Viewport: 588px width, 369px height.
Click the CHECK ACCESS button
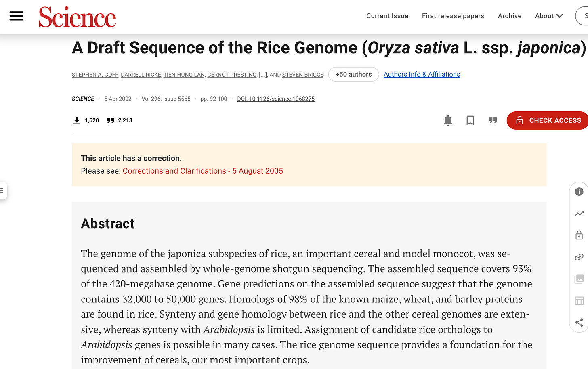548,120
